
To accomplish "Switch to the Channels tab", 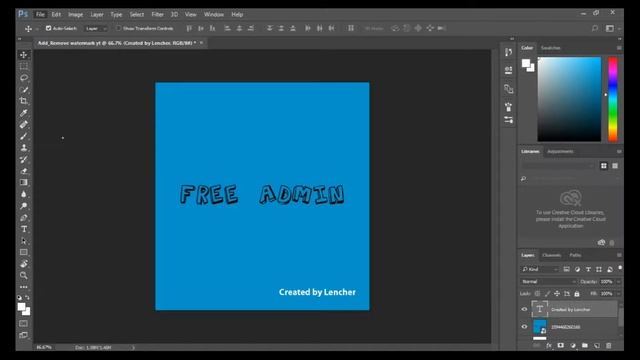I will tap(551, 255).
